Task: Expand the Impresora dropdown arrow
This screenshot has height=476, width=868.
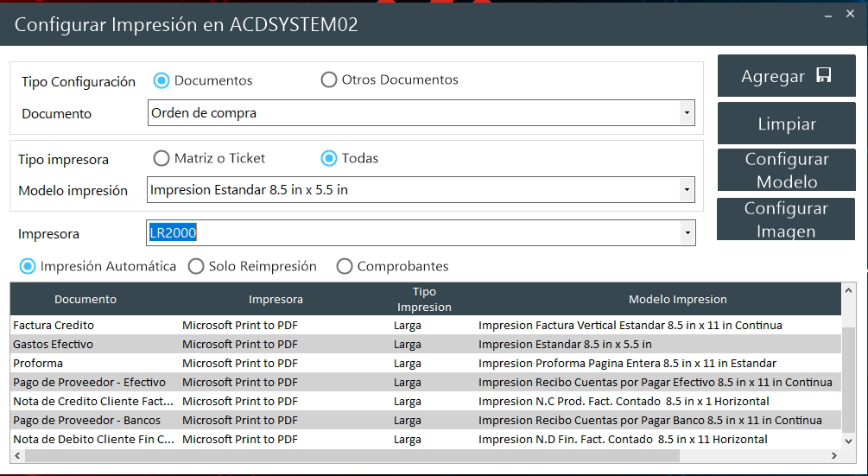Action: 686,233
